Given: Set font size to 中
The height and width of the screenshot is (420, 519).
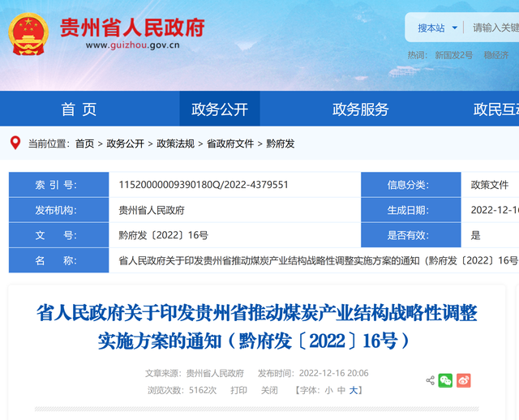Looking at the screenshot, I should click(341, 390).
